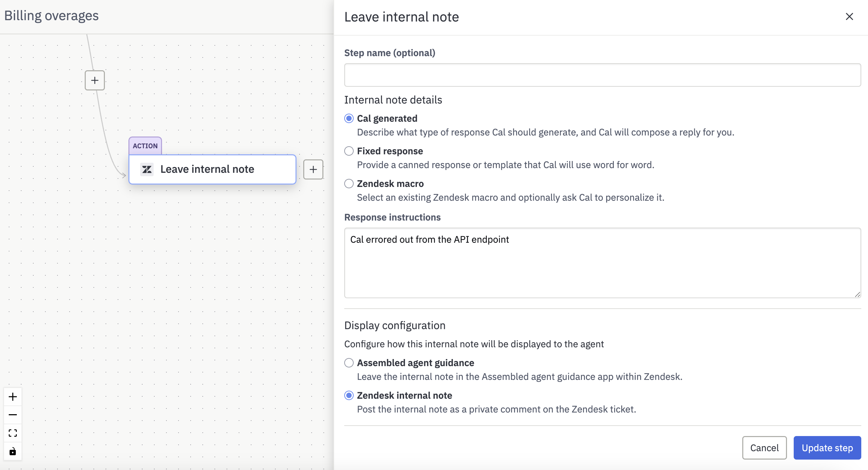Click the Cancel button

tap(764, 448)
